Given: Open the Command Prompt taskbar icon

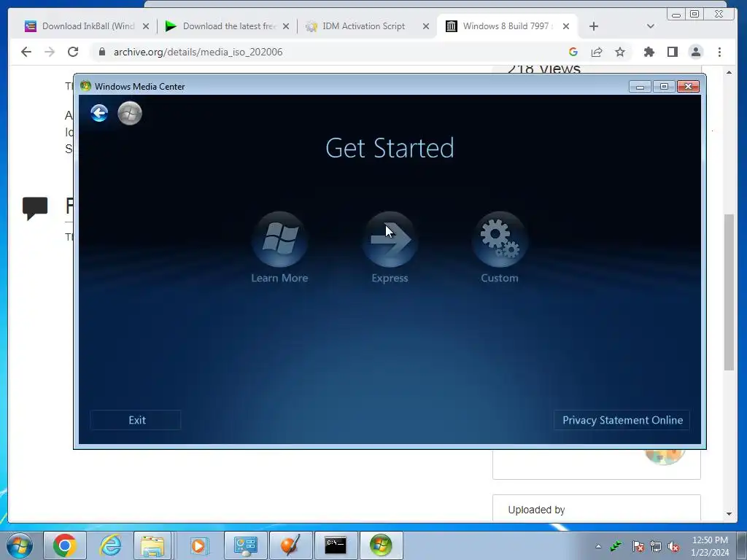Looking at the screenshot, I should [x=336, y=545].
